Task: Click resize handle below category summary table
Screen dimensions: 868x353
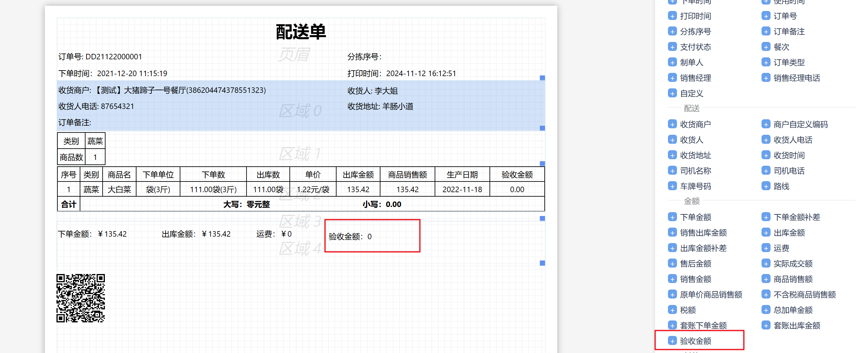Action: [x=542, y=163]
